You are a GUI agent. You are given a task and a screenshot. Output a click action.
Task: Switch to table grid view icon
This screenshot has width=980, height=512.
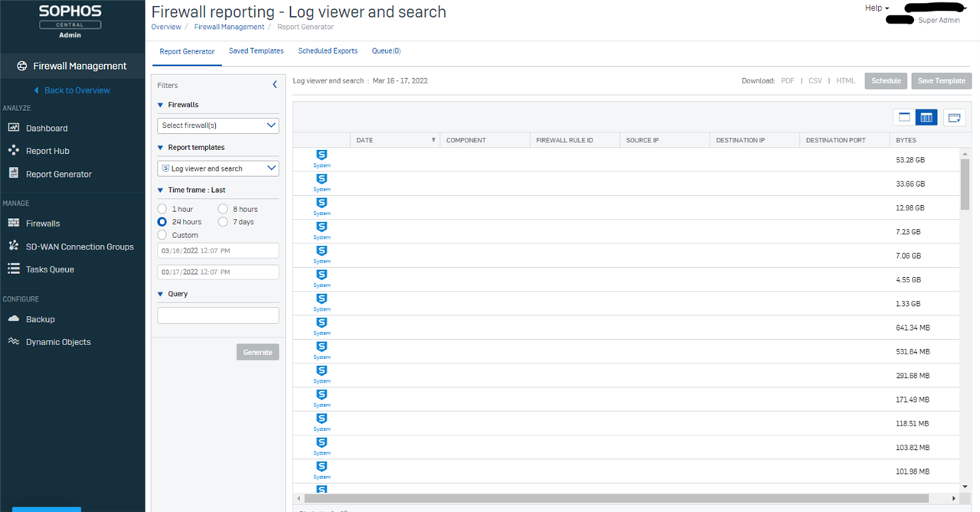pos(926,117)
